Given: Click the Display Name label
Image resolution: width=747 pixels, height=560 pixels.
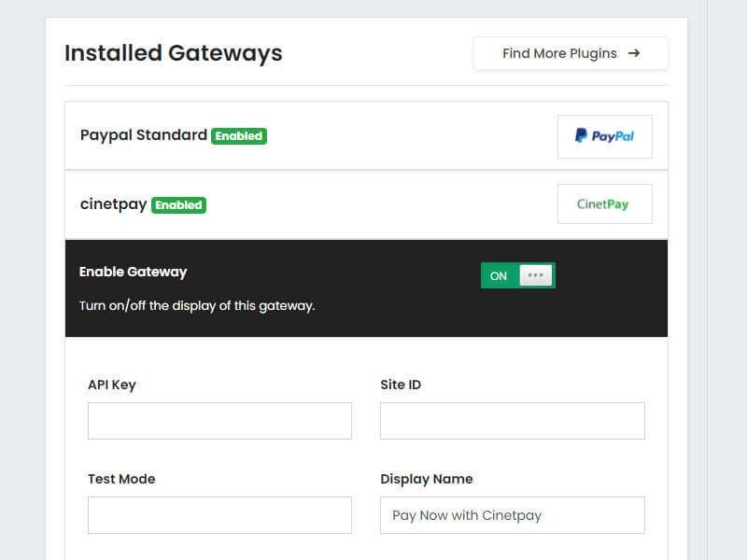Looking at the screenshot, I should (x=427, y=479).
